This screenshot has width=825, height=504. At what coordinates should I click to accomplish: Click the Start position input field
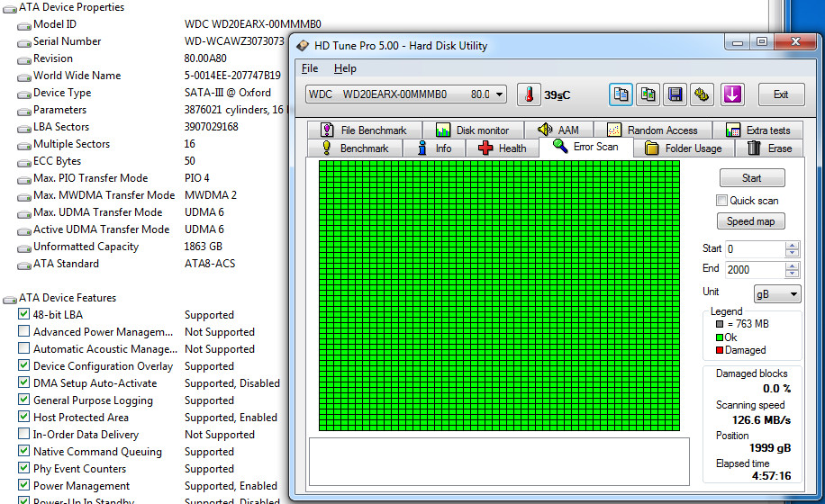pos(756,248)
